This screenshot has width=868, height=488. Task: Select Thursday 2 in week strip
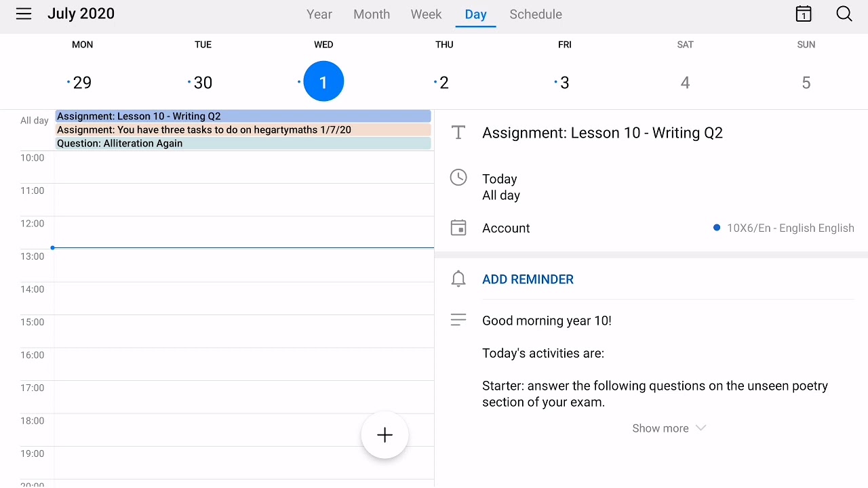[x=444, y=83]
